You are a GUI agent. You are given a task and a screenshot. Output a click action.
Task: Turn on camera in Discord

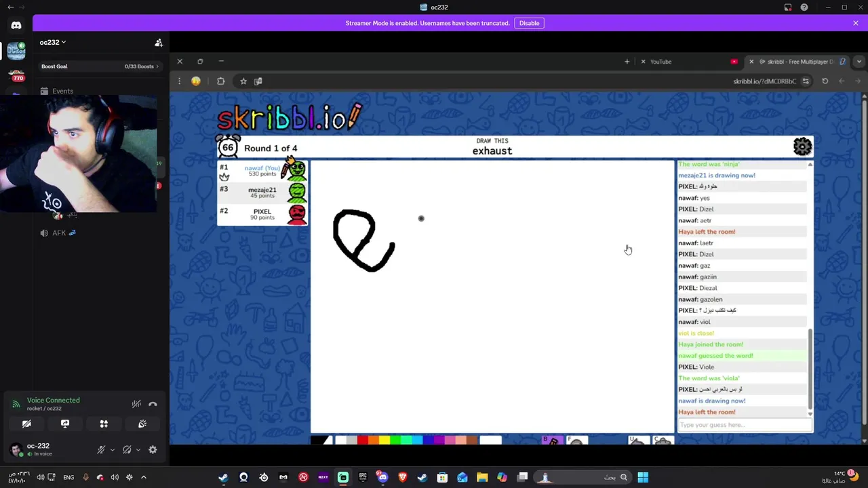[x=26, y=424]
